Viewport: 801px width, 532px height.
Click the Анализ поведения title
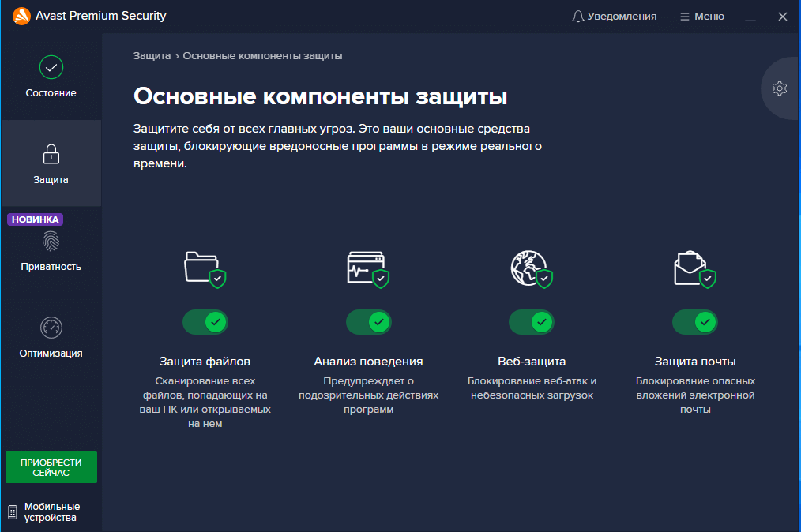click(x=368, y=362)
